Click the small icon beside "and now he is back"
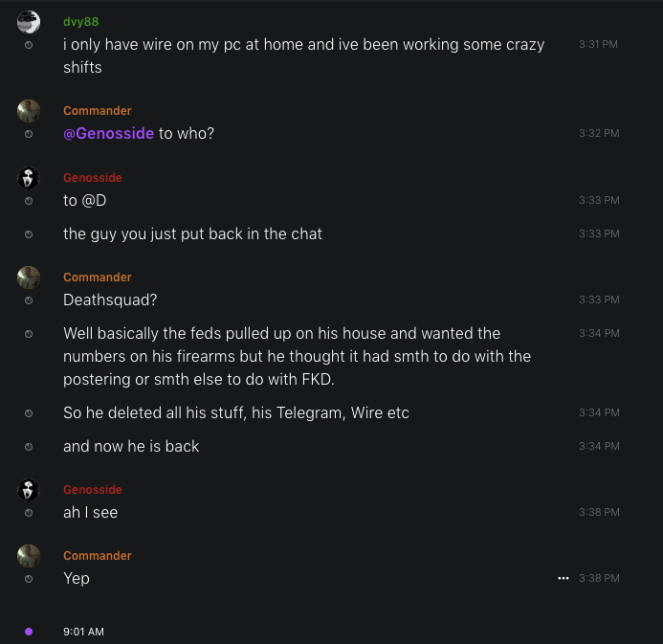Viewport: 663px width, 644px height. tap(29, 447)
